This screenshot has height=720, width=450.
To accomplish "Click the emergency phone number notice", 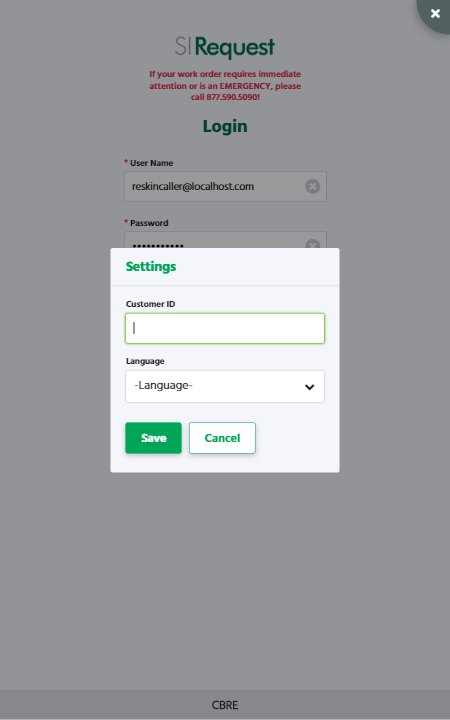I will [x=225, y=86].
